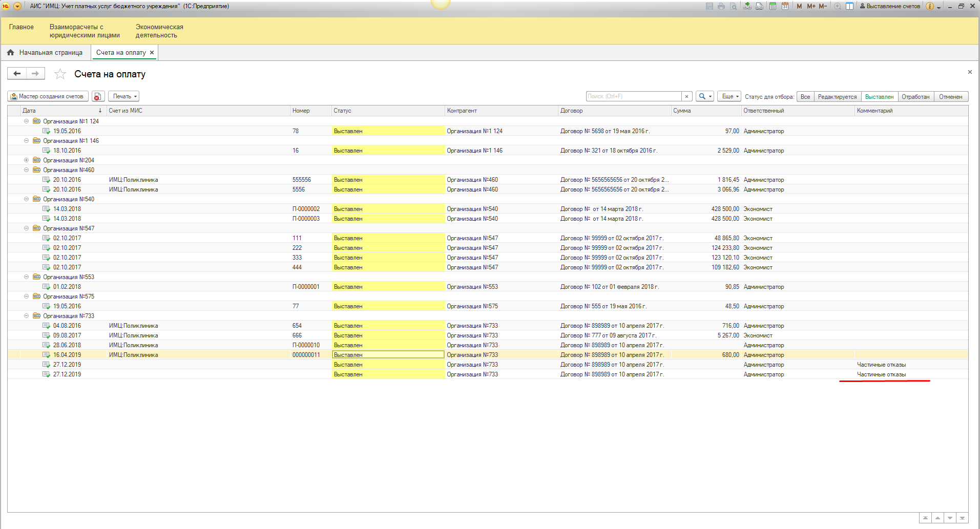Click into the Поиск search field

633,96
